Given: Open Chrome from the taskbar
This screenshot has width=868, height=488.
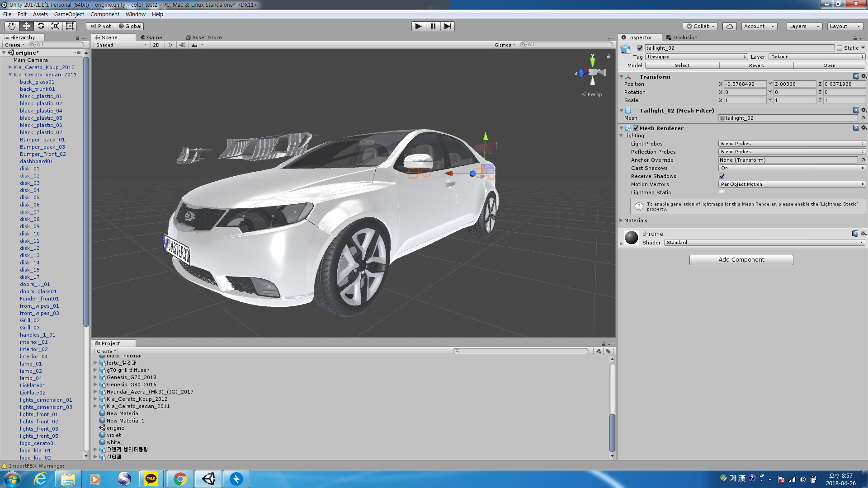Looking at the screenshot, I should pos(180,479).
